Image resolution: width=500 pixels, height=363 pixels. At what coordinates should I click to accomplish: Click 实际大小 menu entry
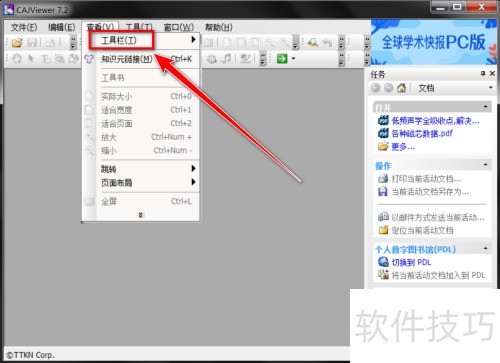pyautogui.click(x=148, y=96)
